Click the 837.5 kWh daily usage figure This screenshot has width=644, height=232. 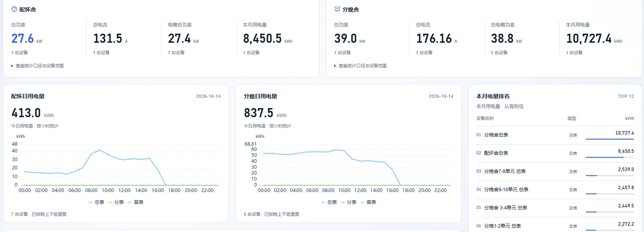[x=265, y=113]
